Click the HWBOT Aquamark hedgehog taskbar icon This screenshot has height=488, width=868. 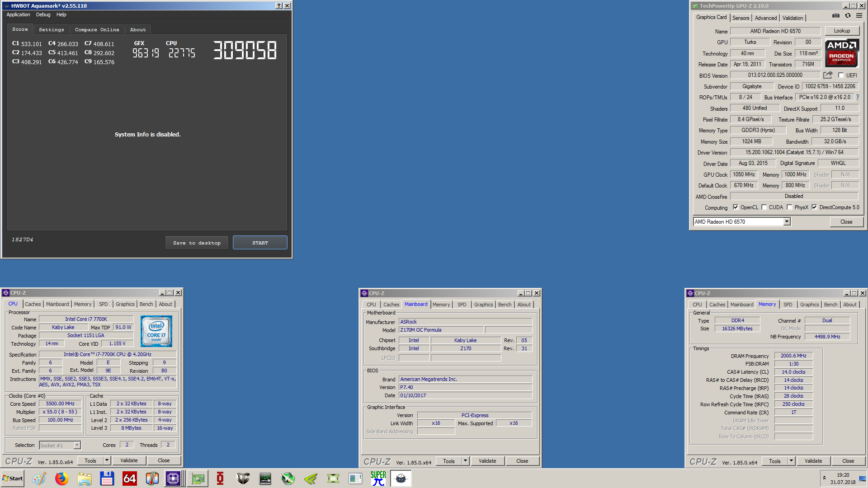point(401,479)
